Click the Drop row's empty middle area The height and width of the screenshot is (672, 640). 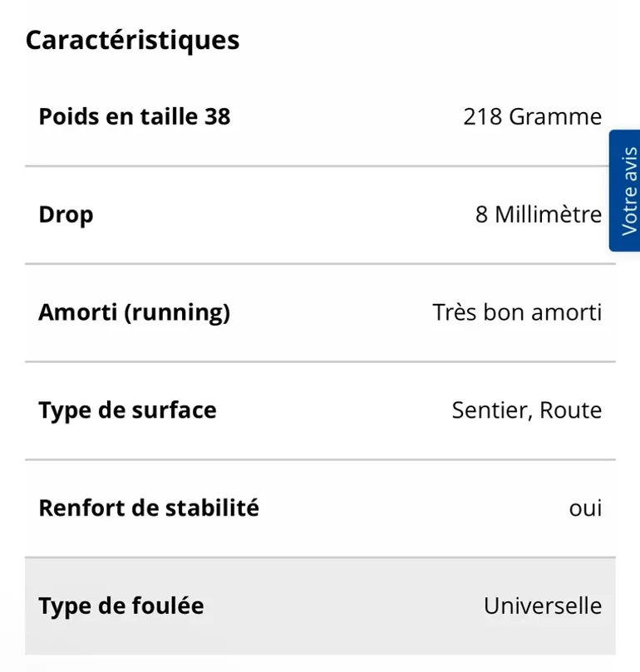coord(284,214)
